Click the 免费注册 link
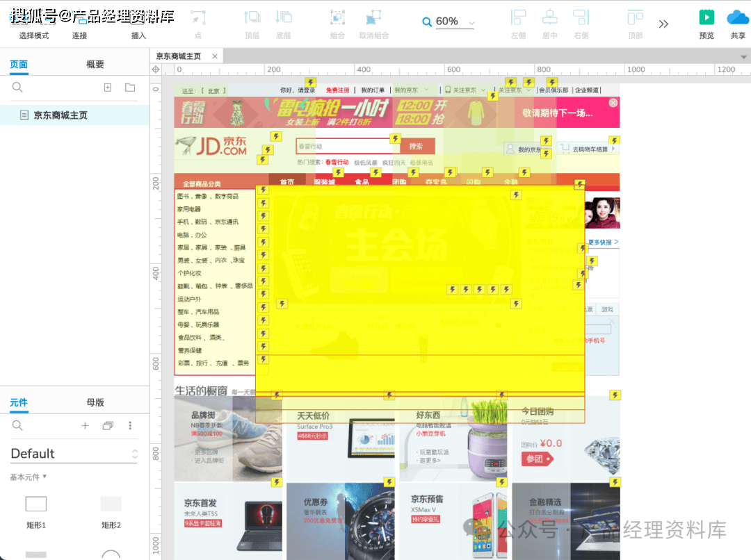Screen dimensions: 751x560 click(x=338, y=90)
